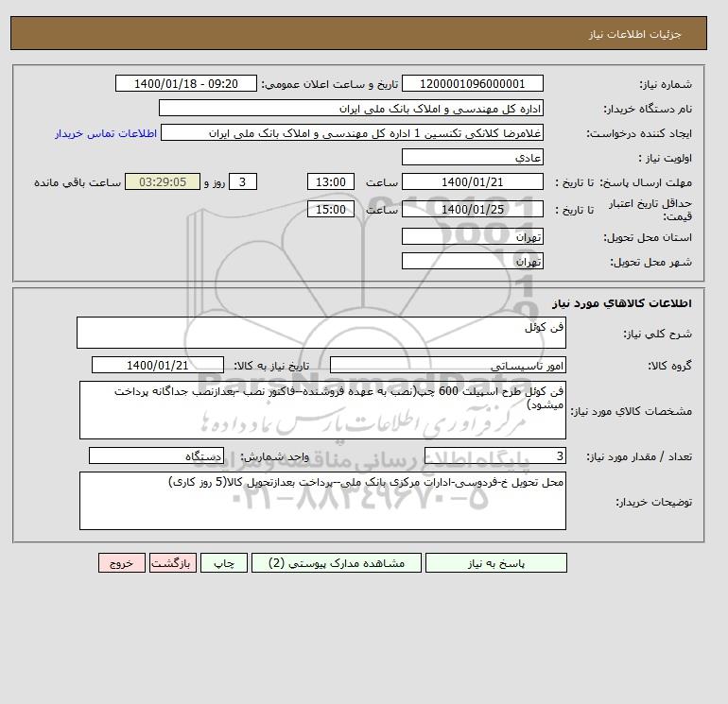Click the شماره نیاز label
This screenshot has height=704, width=728.
[666, 84]
